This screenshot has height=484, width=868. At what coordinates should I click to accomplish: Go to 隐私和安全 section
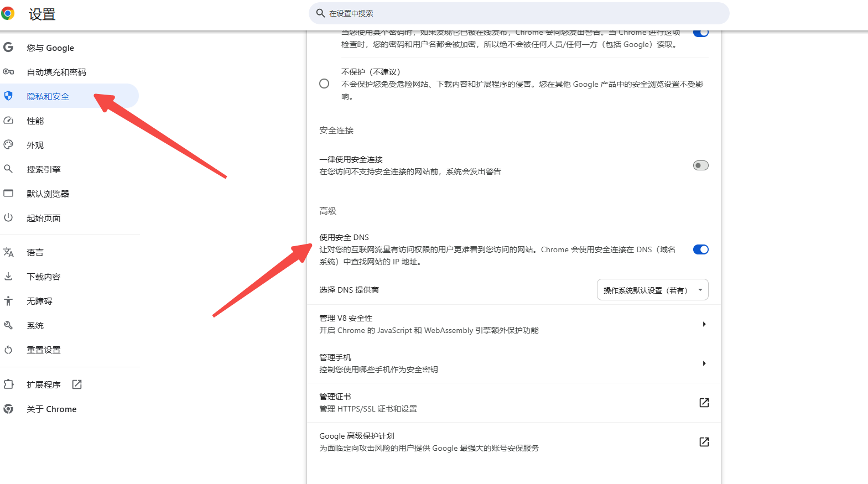coord(69,96)
